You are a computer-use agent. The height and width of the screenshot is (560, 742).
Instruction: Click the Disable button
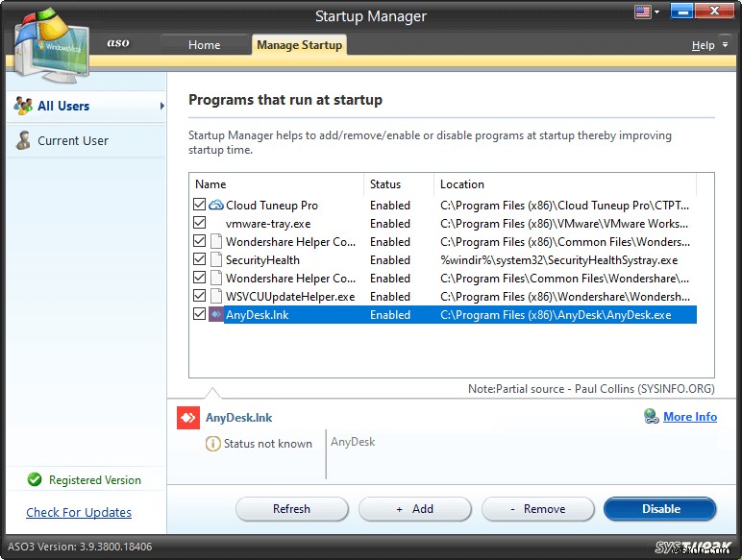660,509
